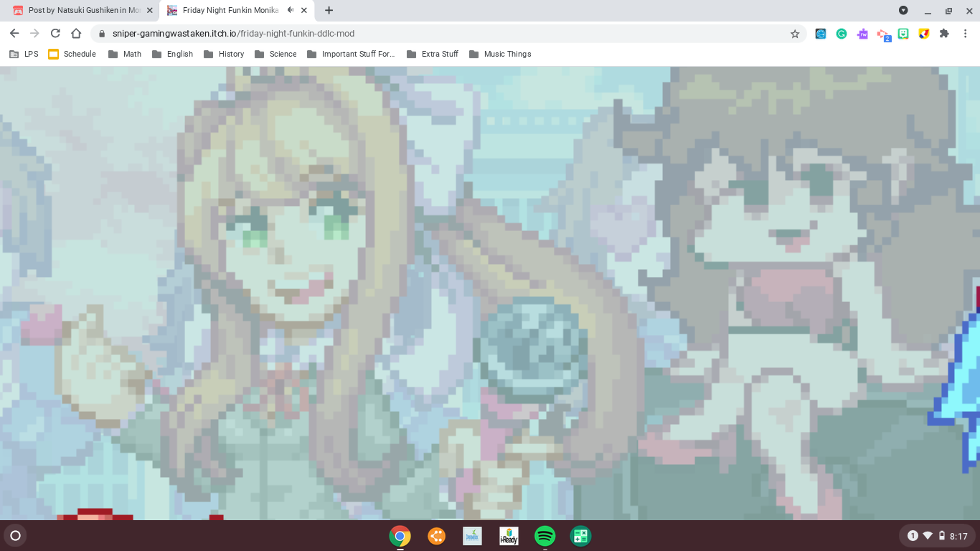Expand the Math bookmarks folder

125,54
